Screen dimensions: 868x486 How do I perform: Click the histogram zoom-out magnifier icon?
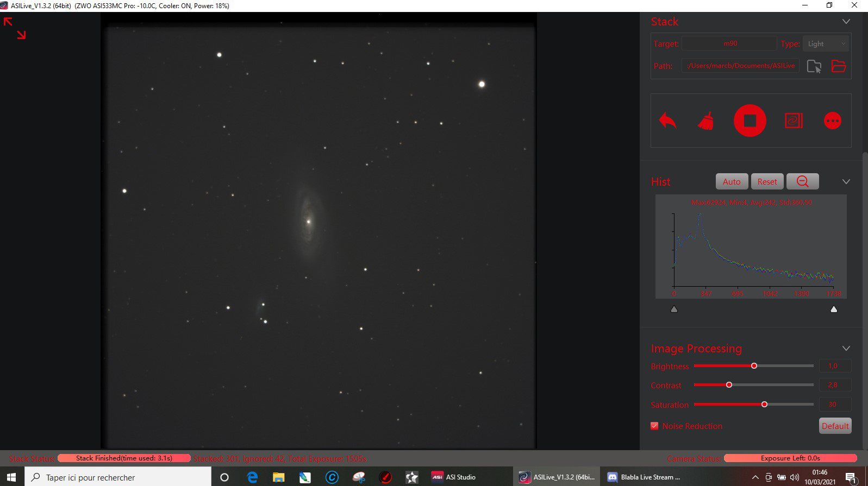[802, 181]
